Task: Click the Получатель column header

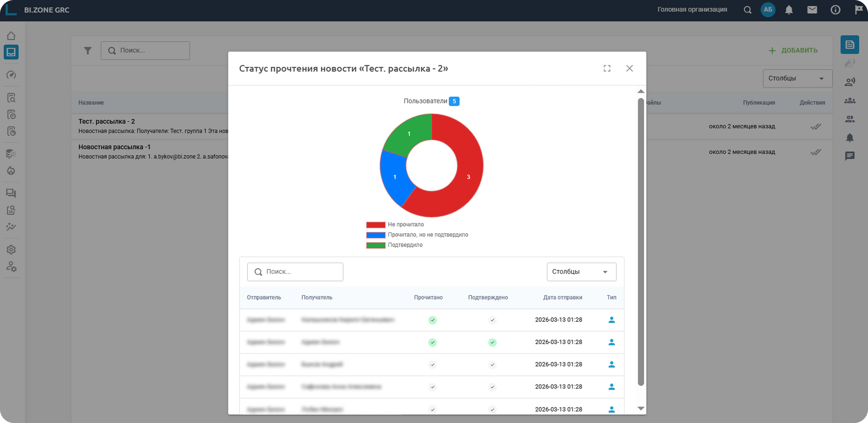Action: 317,297
